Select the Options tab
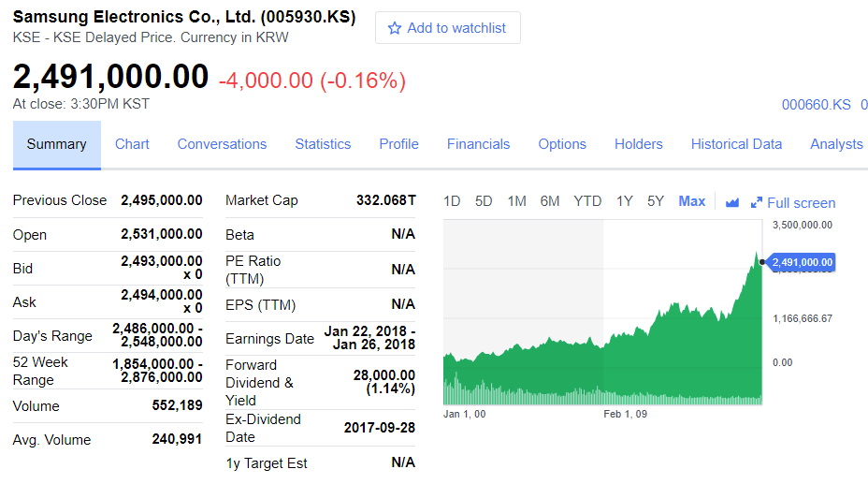Screen dimensions: 868x484 click(x=562, y=144)
